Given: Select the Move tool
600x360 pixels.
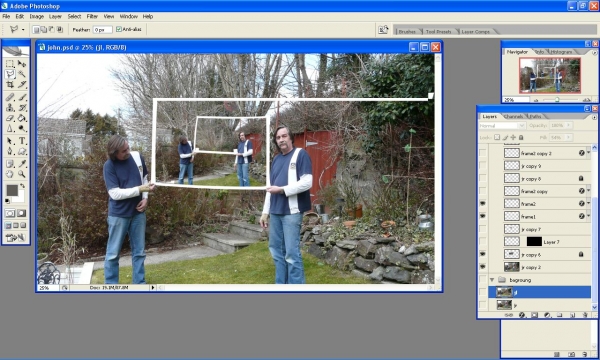Looking at the screenshot, I should [22, 64].
